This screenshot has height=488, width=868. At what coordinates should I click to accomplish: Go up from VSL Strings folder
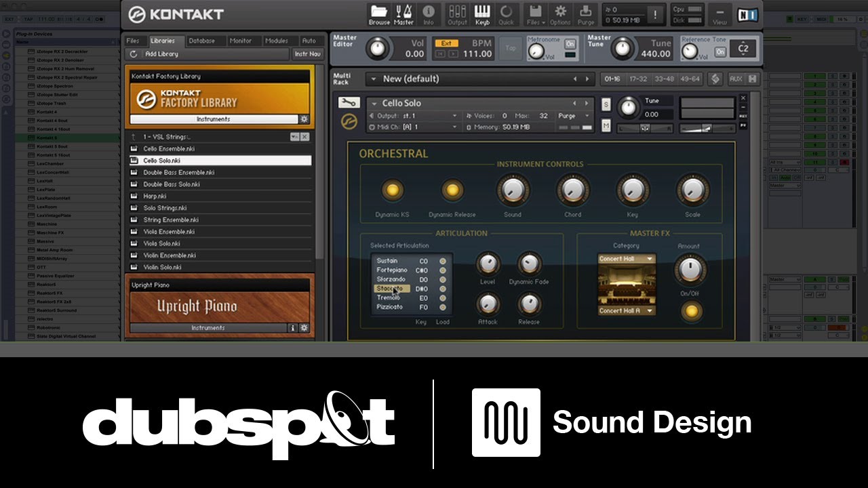coord(134,137)
